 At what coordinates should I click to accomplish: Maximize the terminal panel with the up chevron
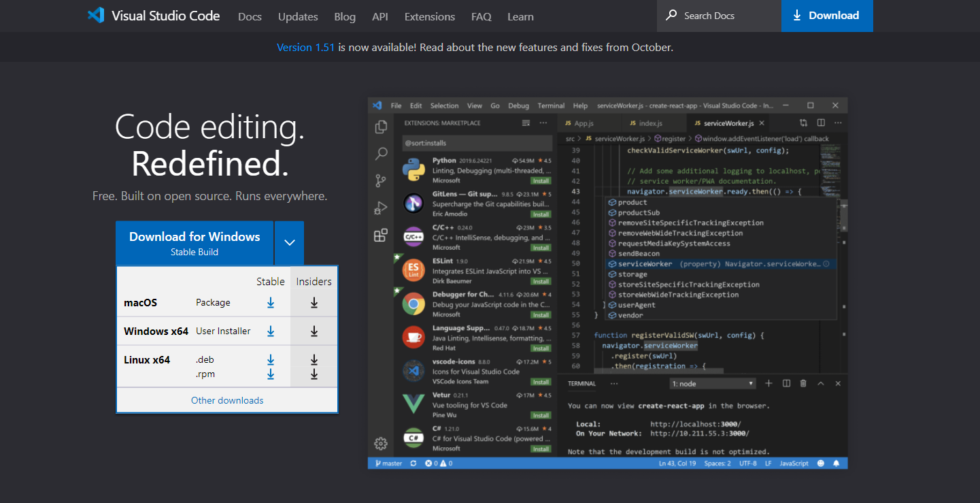click(821, 384)
